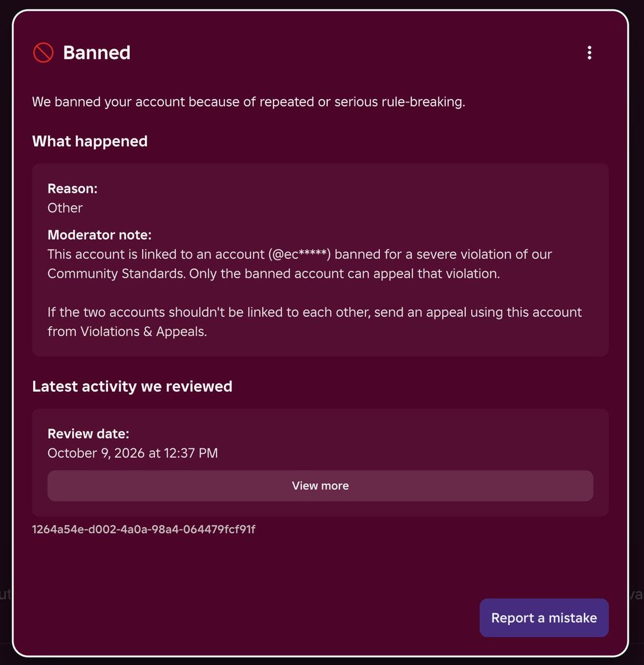The height and width of the screenshot is (665, 644).
Task: Click the cut-off text behind dialog's right edge
Action: pos(636,595)
